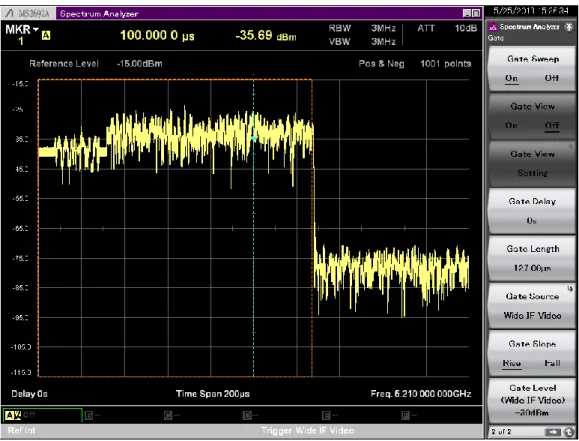The height and width of the screenshot is (441, 579).
Task: Click the Gate Length button
Action: pos(532,258)
